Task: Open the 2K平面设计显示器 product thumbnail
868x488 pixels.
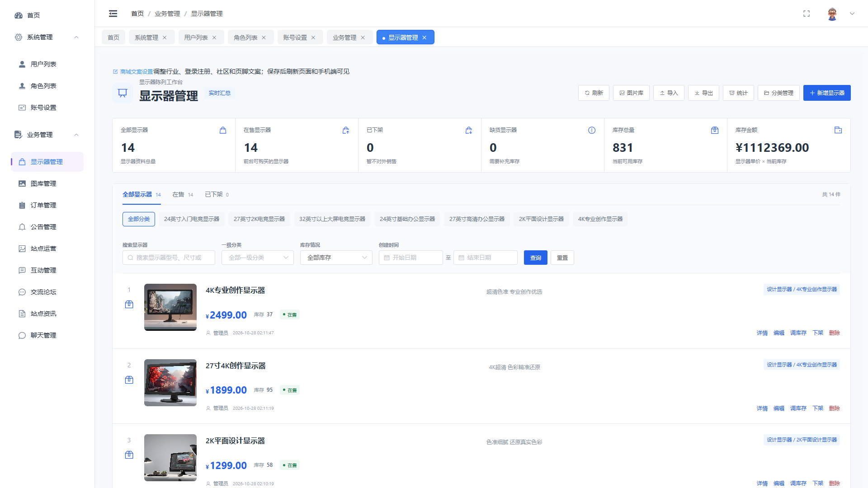Action: click(170, 458)
